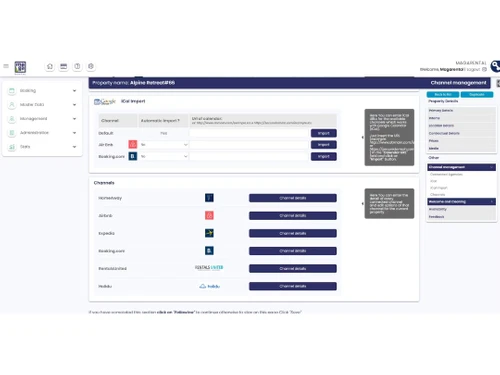This screenshot has height=375, width=500.
Task: Expand the Welcome and Cleaning section
Action: coord(461,202)
